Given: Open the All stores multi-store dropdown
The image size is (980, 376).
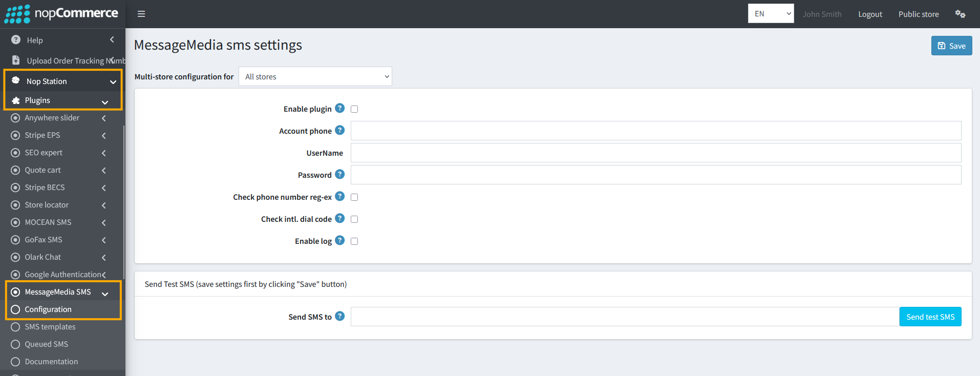Looking at the screenshot, I should coord(315,76).
